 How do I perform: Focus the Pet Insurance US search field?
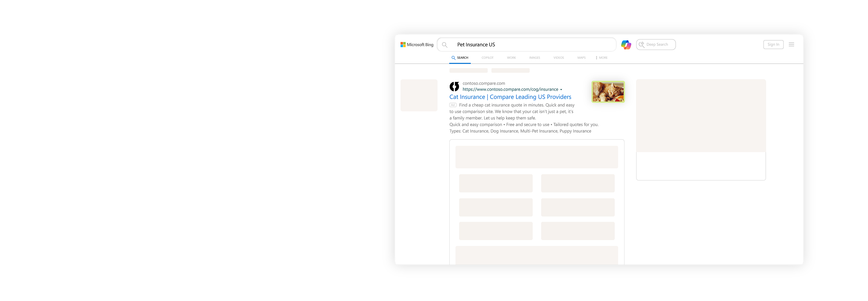pyautogui.click(x=532, y=45)
